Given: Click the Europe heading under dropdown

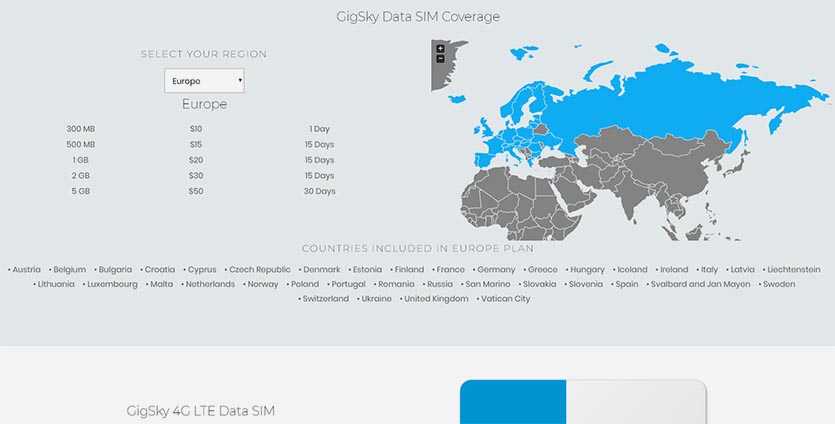Looking at the screenshot, I should pyautogui.click(x=204, y=104).
